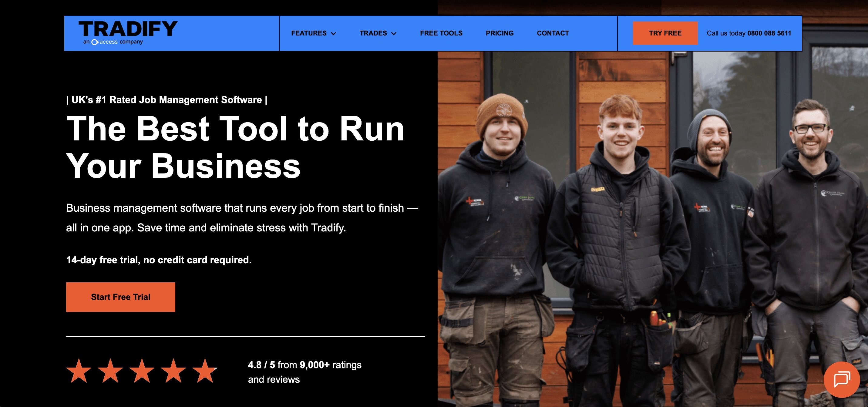Click the '14-day free trial, no credit card required' text
Viewport: 868px width, 407px height.
pos(159,260)
